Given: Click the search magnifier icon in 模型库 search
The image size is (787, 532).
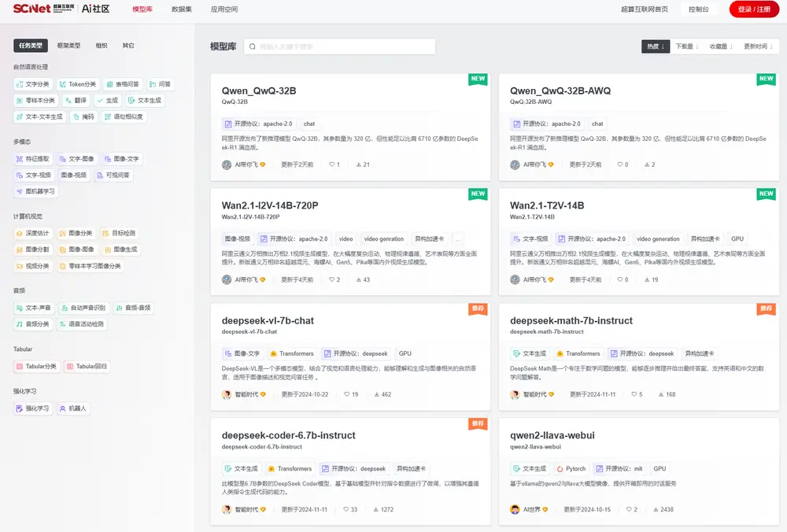Looking at the screenshot, I should point(253,47).
